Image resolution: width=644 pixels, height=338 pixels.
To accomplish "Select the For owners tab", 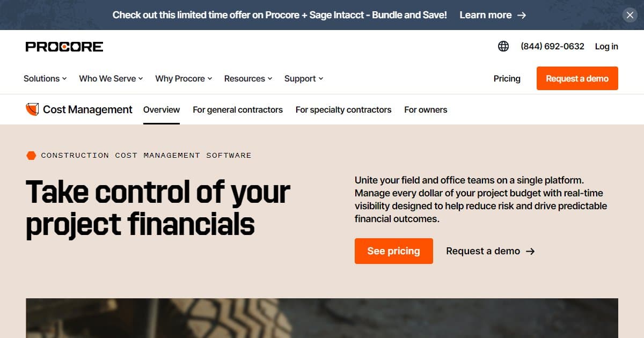I will tap(426, 109).
